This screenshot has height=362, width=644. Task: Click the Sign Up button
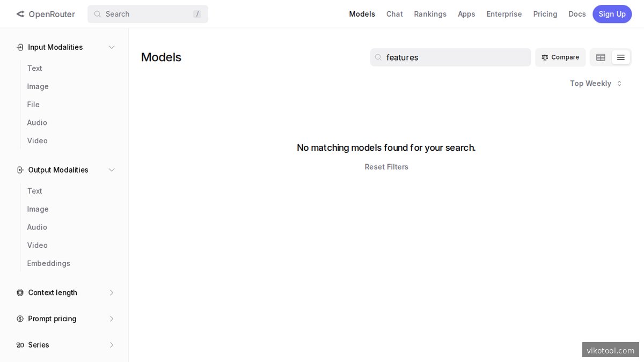point(612,14)
